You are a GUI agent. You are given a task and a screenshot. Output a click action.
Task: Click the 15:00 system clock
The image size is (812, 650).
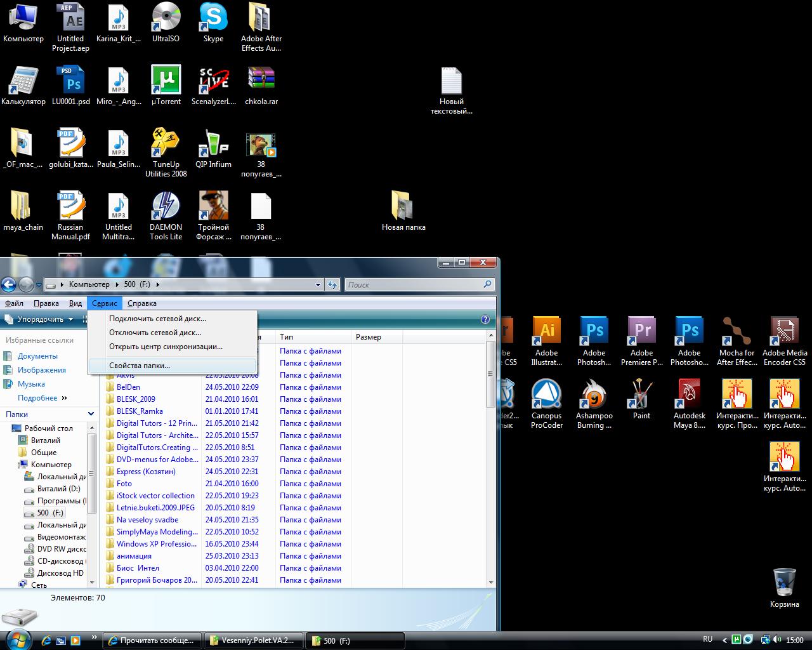(x=794, y=640)
